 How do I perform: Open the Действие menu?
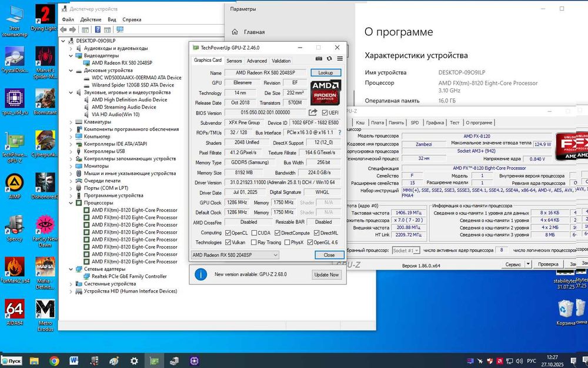(91, 19)
